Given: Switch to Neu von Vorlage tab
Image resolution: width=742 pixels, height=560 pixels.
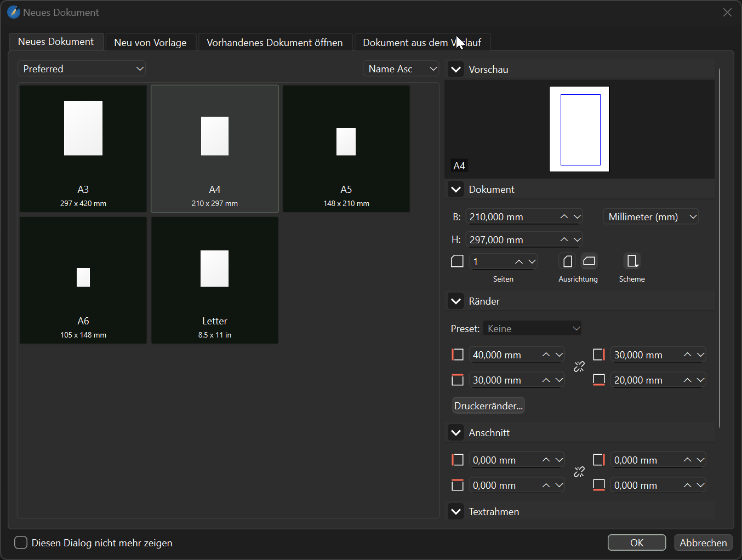Looking at the screenshot, I should [x=150, y=43].
